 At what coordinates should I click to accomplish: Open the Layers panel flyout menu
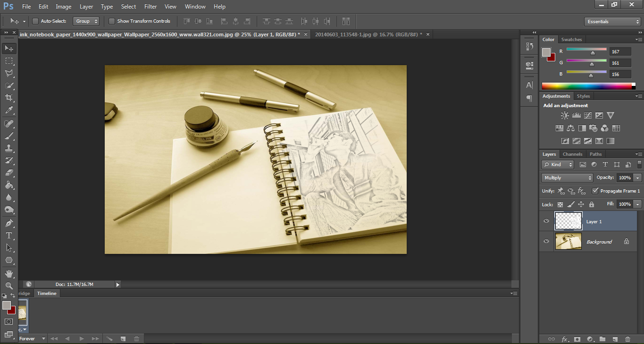tap(638, 154)
